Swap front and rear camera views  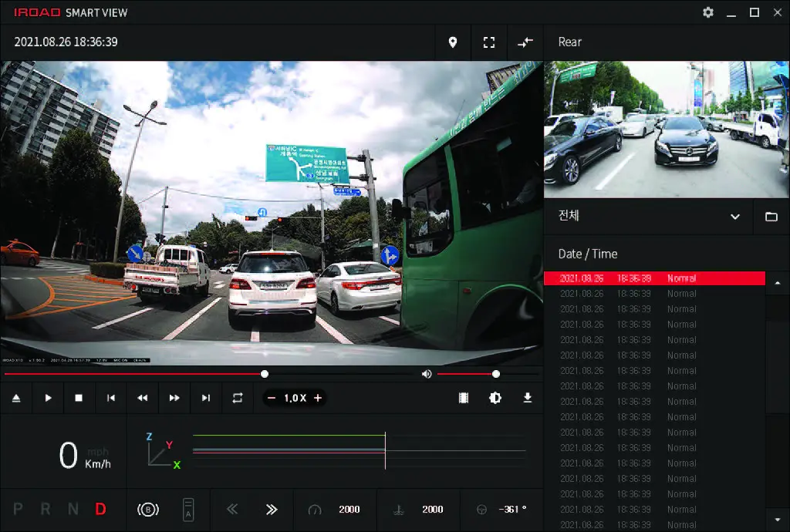click(525, 42)
